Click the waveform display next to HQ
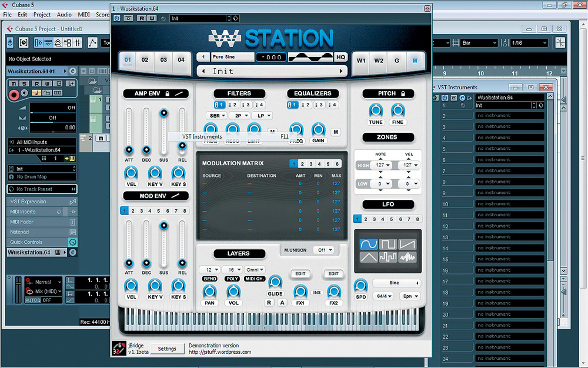This screenshot has height=368, width=588. (x=310, y=57)
